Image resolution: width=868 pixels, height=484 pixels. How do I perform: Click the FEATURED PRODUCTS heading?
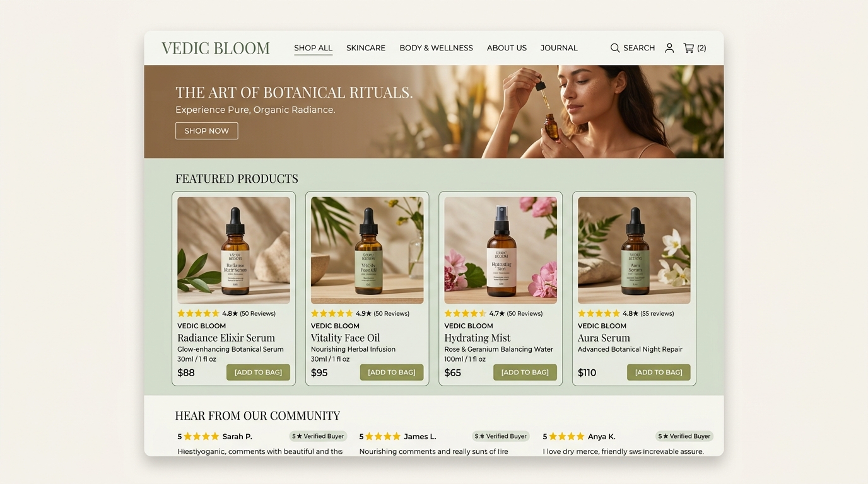tap(237, 178)
